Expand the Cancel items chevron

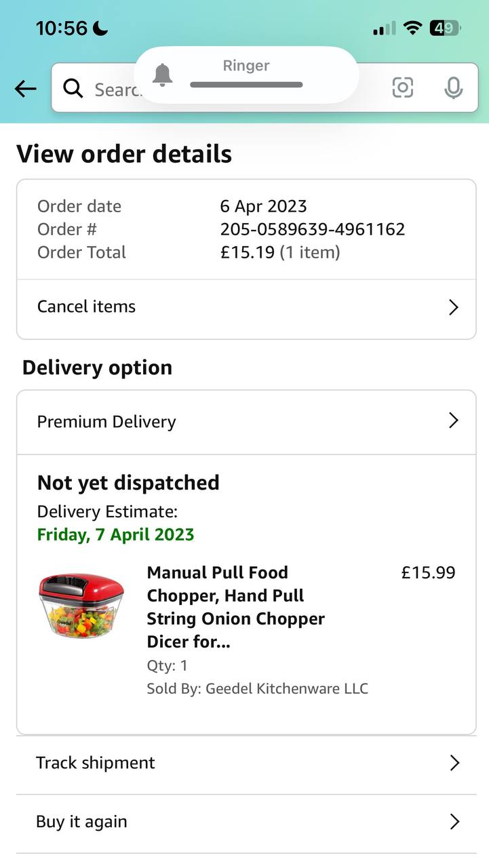pos(454,307)
